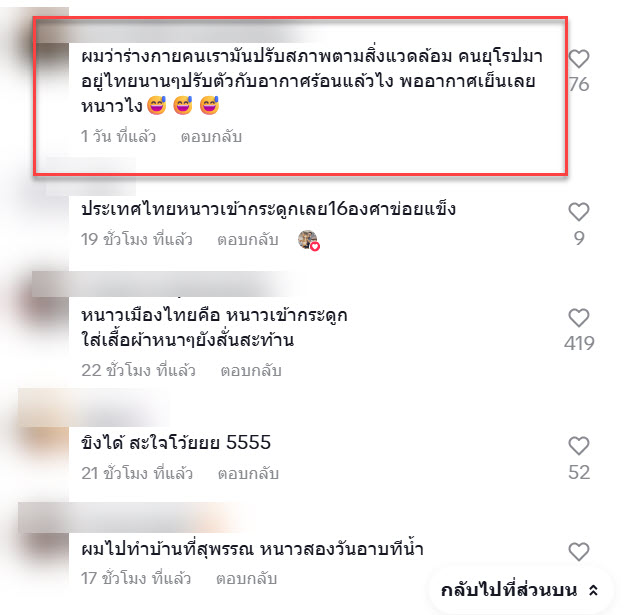Click ตอบกลับ under the 22 ชั่วโมง comment
The width and height of the screenshot is (632, 615).
[251, 370]
